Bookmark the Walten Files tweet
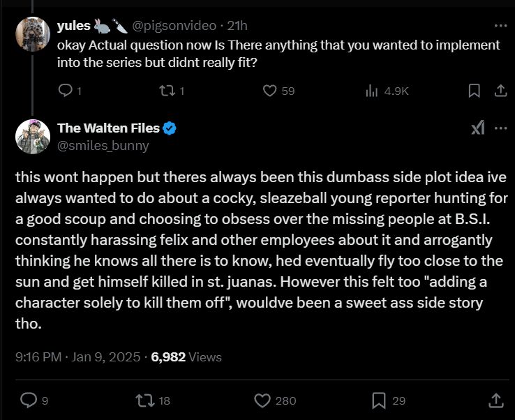 (379, 400)
